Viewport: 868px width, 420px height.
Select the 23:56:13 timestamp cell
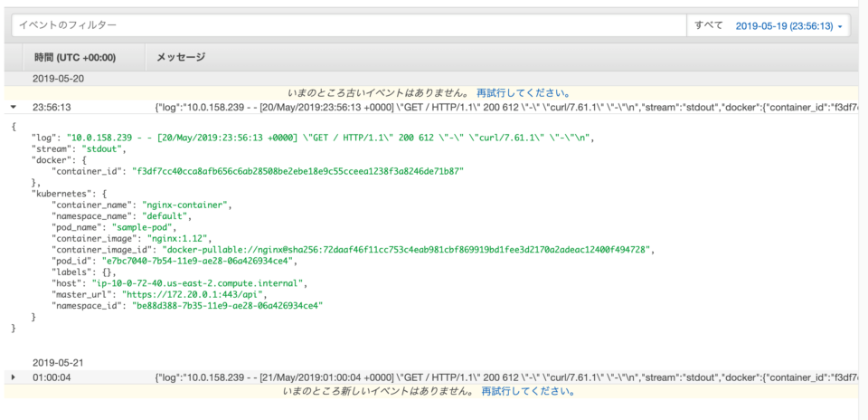(x=52, y=107)
